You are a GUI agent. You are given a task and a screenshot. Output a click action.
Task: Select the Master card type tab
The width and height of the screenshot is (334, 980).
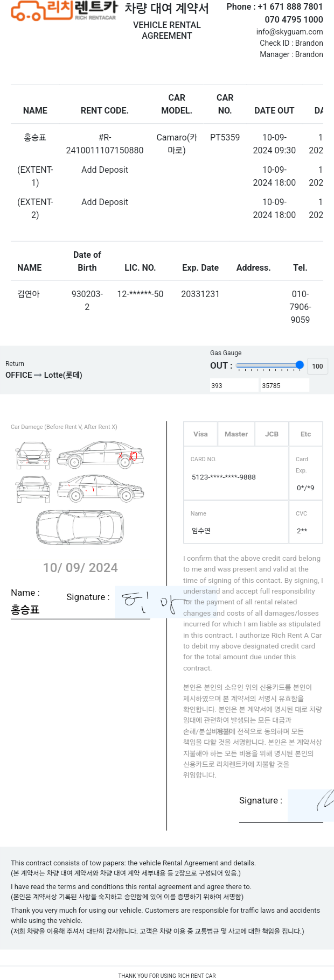(x=236, y=434)
